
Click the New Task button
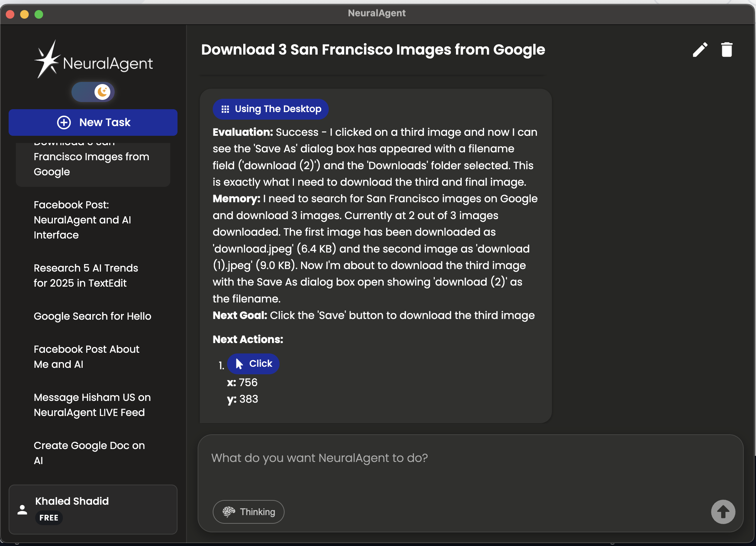click(93, 122)
